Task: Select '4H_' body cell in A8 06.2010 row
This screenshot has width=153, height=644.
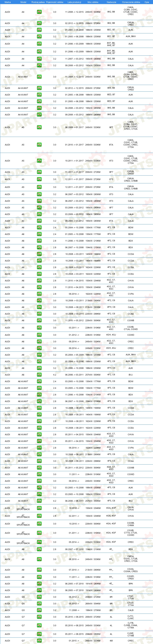Action: (x=111, y=559)
